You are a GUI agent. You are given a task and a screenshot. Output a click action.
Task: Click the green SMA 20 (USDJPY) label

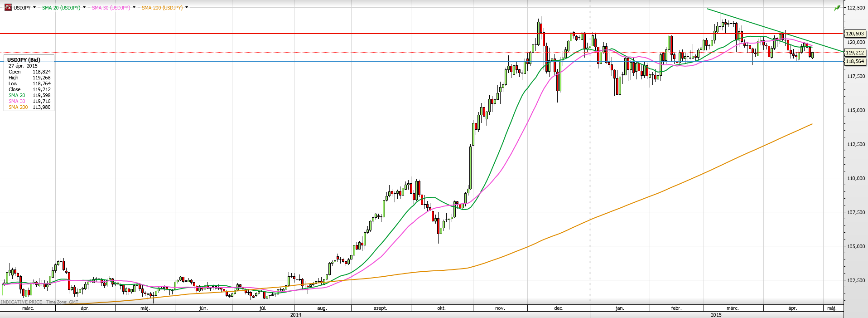coord(61,8)
